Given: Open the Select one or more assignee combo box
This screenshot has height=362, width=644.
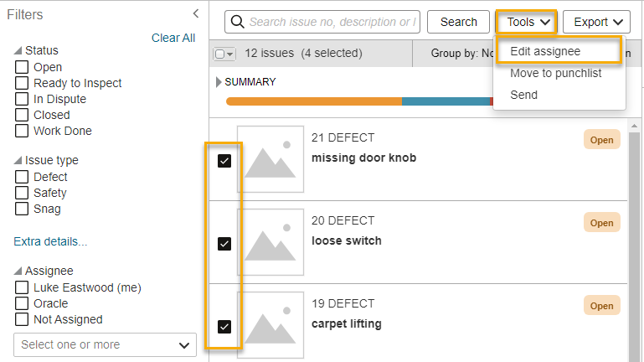Looking at the screenshot, I should tap(106, 344).
